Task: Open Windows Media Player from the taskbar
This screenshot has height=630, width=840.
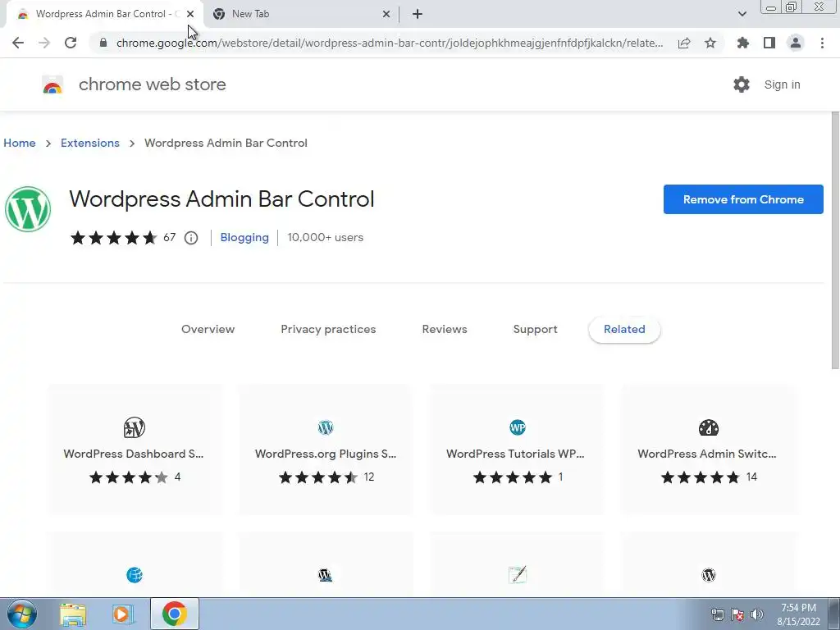Action: (x=123, y=614)
